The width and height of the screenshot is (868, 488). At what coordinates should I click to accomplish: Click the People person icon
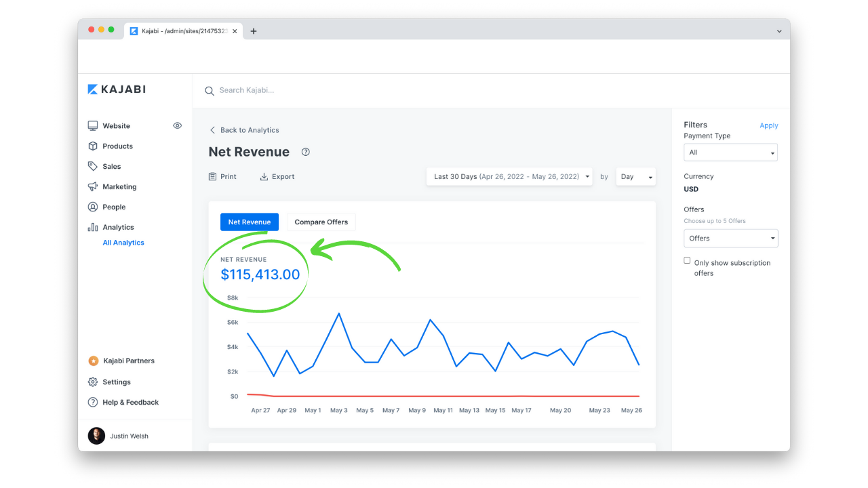point(93,207)
